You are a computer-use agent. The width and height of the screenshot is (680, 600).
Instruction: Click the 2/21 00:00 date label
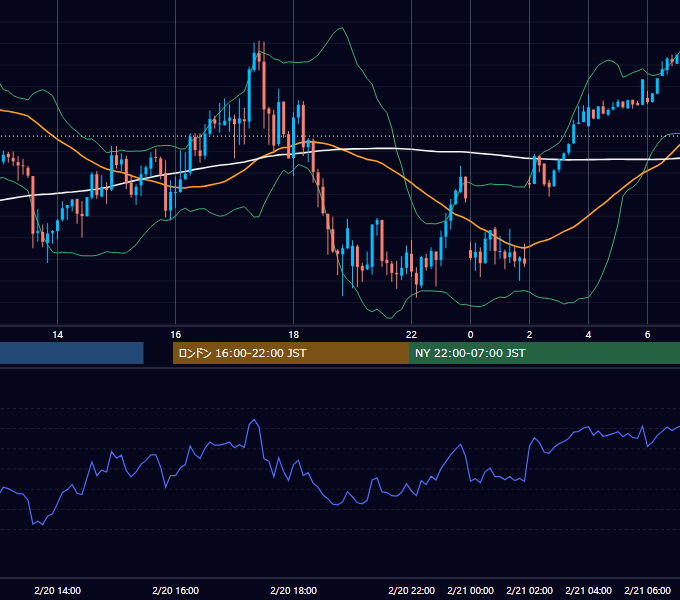coord(471,590)
